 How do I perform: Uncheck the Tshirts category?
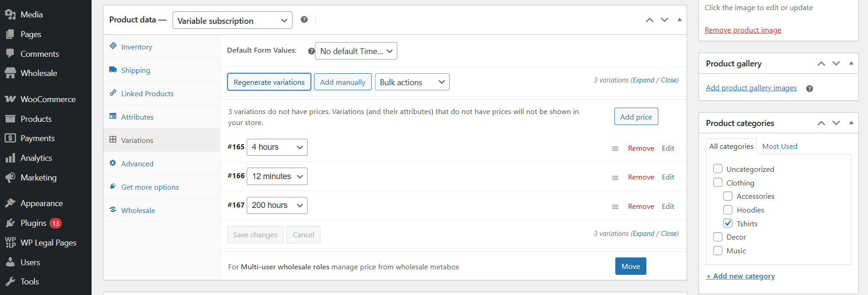728,224
